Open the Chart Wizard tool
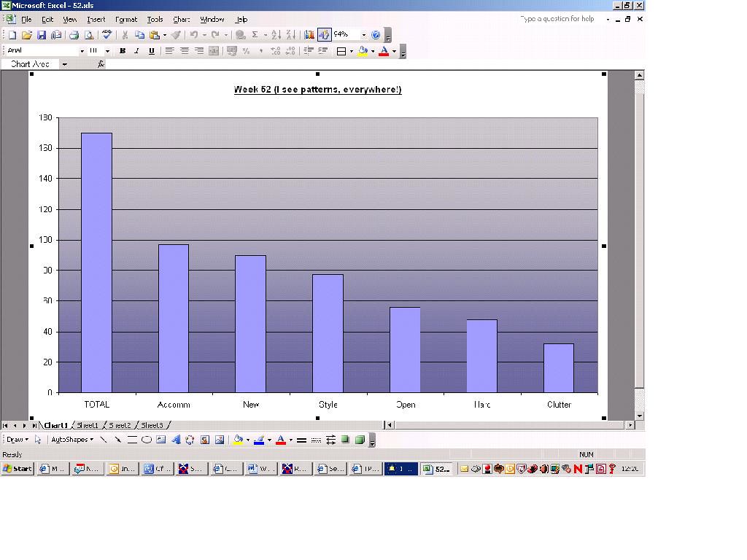This screenshot has height=560, width=747. click(x=309, y=35)
